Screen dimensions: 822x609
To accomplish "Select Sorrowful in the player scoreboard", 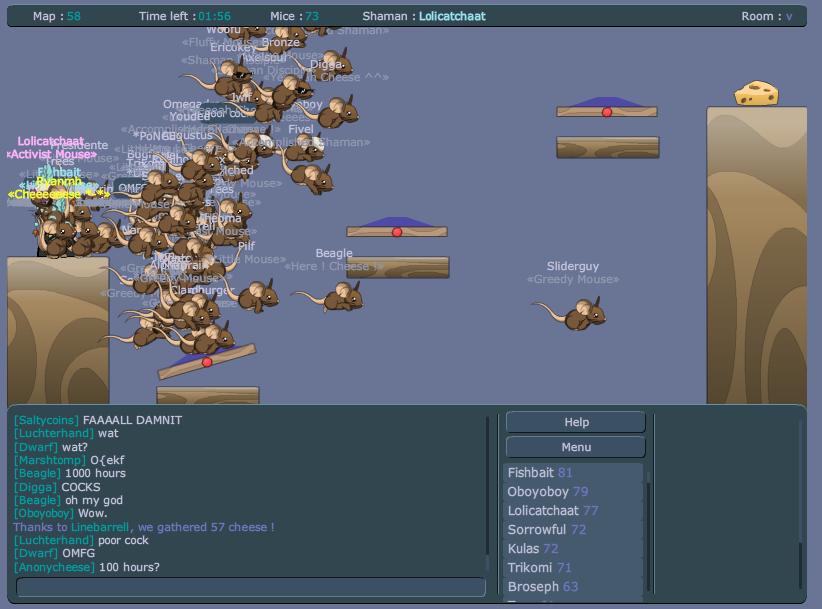I will click(x=537, y=530).
